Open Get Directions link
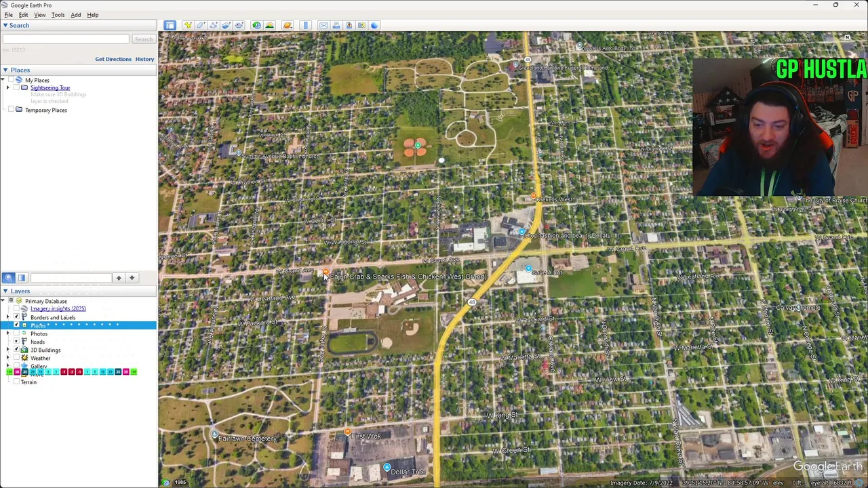Image resolution: width=868 pixels, height=488 pixels. pyautogui.click(x=113, y=59)
